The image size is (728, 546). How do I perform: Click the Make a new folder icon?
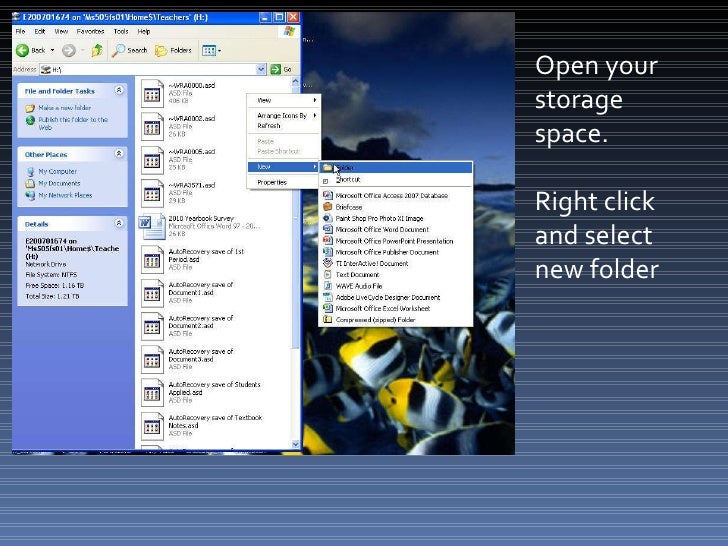[30, 107]
